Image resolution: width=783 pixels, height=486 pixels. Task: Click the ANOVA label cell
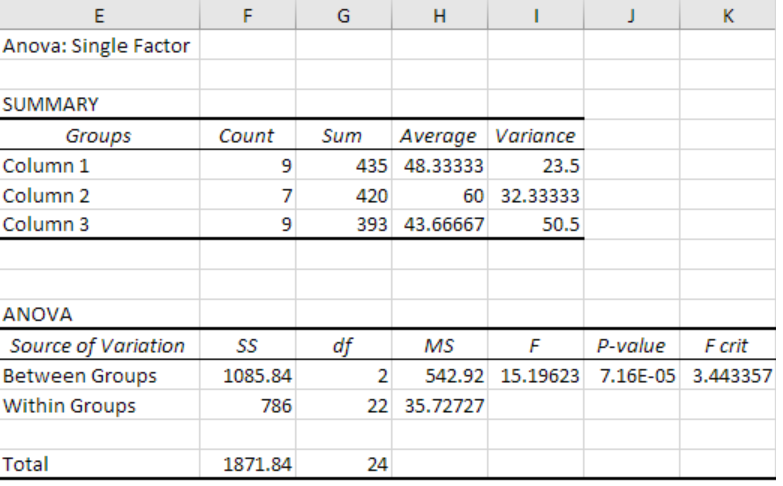pos(99,314)
